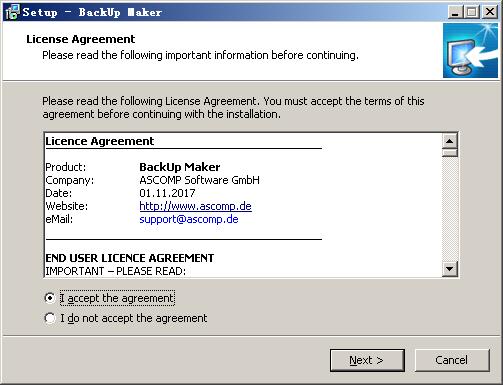503x385 pixels.
Task: Click the bold "BackUp Maker" product name
Action: click(x=180, y=167)
